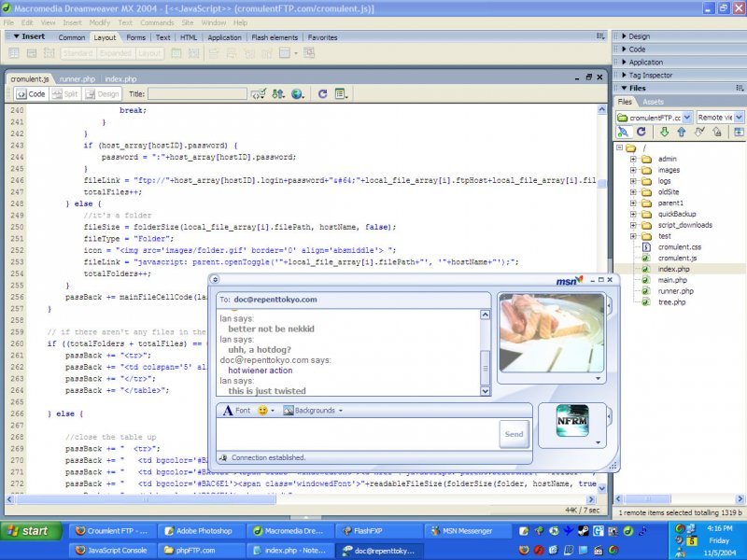This screenshot has height=560, width=747.
Task: Open the View Options icon in document toolbar
Action: click(x=341, y=94)
